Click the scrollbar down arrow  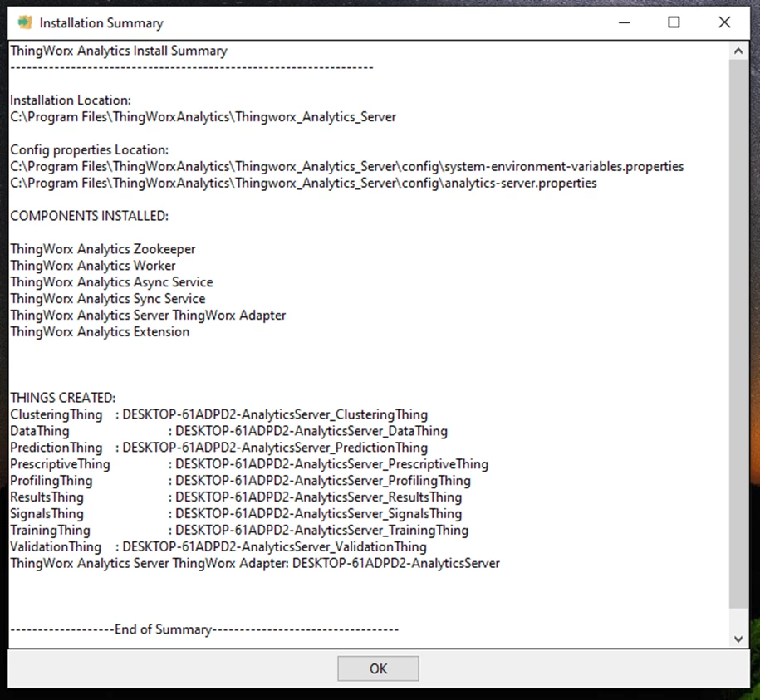738,639
